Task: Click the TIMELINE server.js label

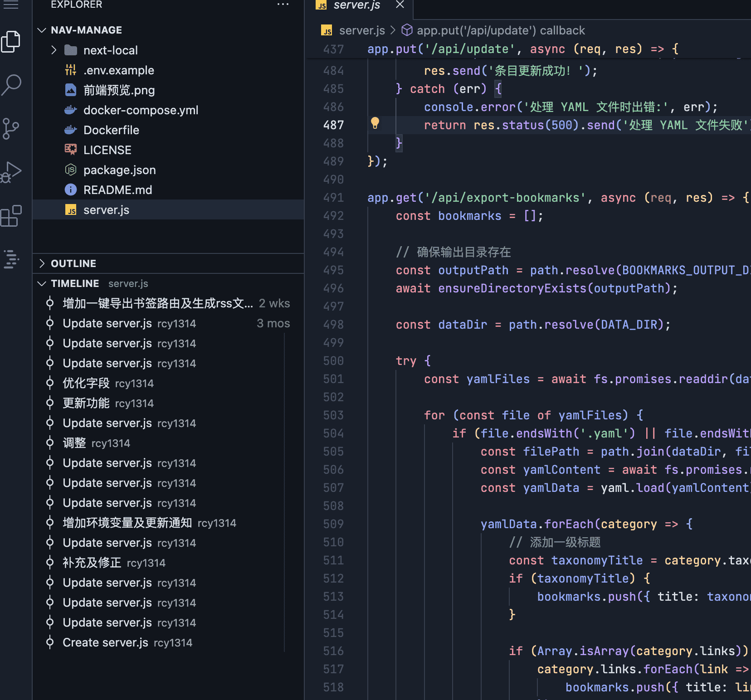Action: (128, 283)
